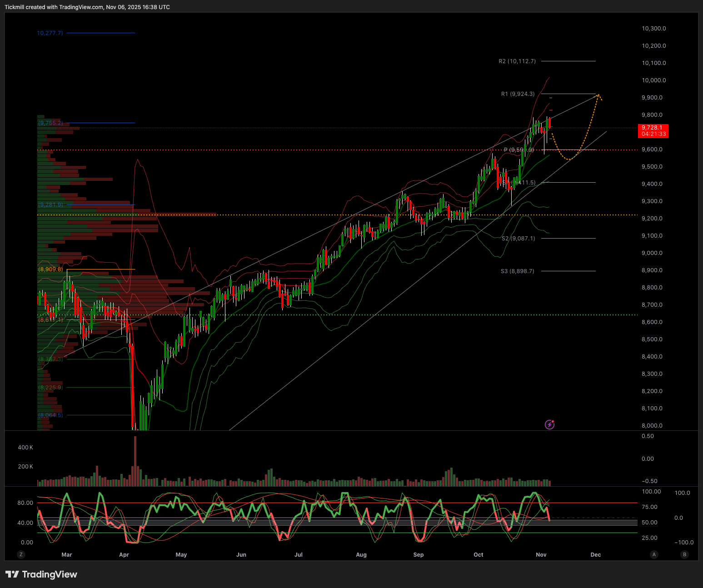Toggle visibility of the R1 resistance line
The height and width of the screenshot is (588, 703).
tap(518, 94)
